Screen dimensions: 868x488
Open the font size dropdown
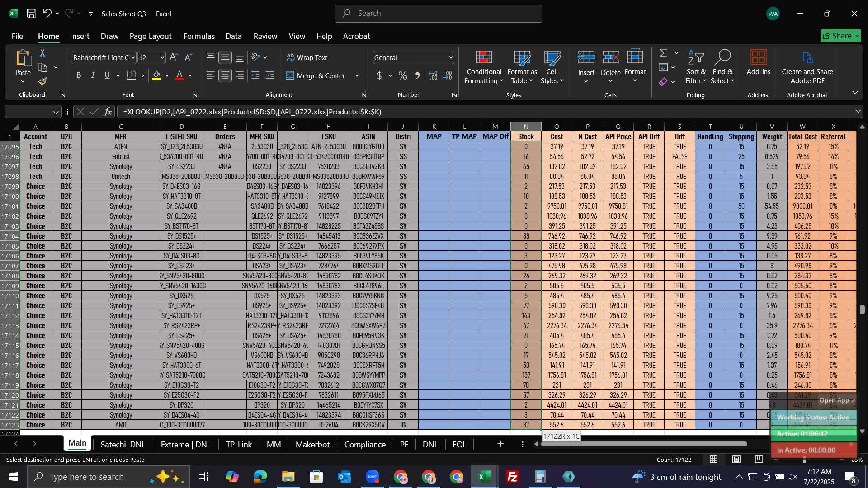point(162,58)
